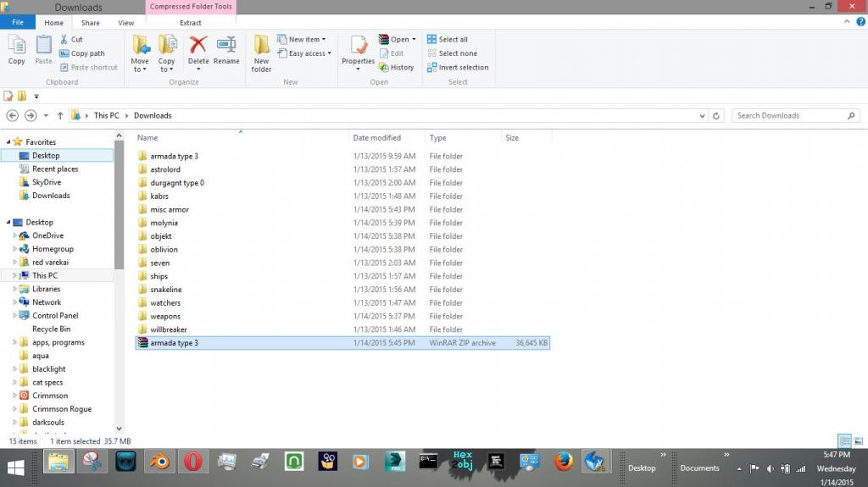
Task: Open Control Panel in navigation tree
Action: click(55, 315)
